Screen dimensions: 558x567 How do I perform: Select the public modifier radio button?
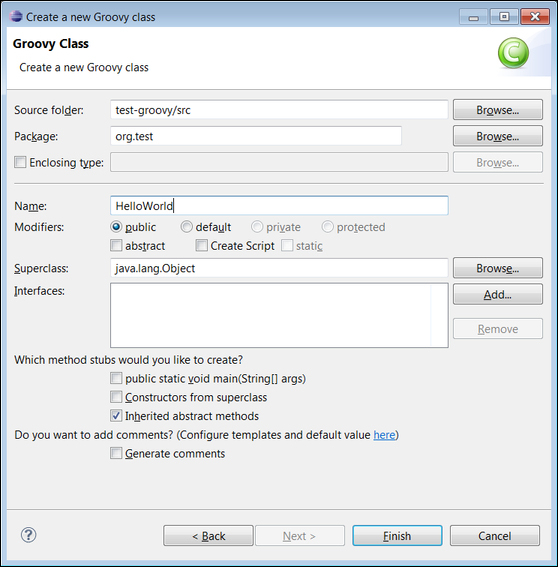click(x=116, y=227)
